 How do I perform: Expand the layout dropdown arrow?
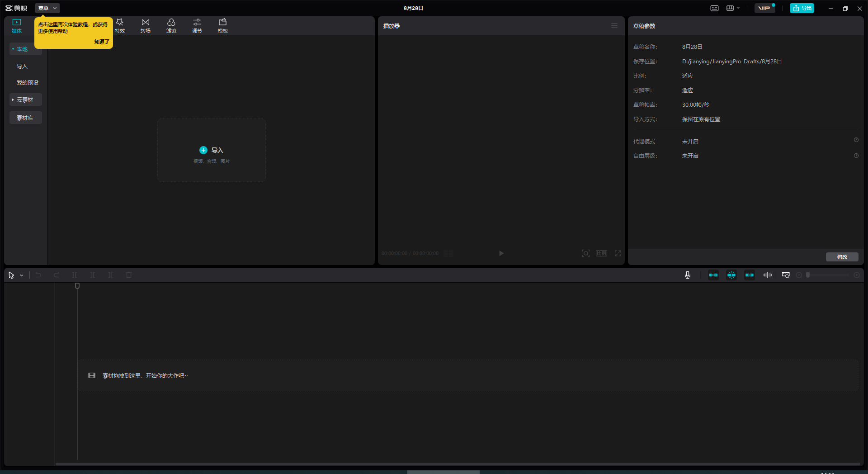(738, 8)
